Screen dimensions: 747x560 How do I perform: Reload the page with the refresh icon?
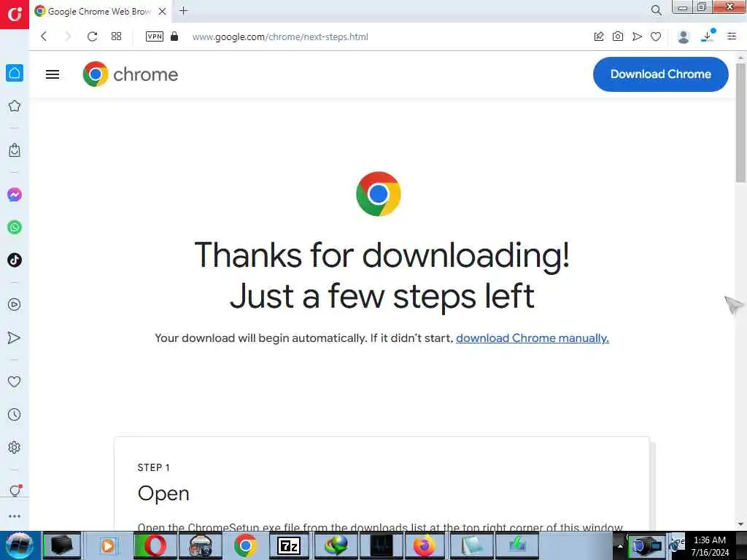93,36
